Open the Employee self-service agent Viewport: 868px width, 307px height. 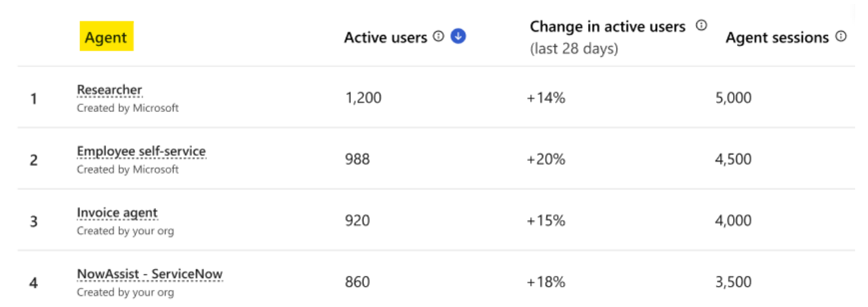pos(141,152)
